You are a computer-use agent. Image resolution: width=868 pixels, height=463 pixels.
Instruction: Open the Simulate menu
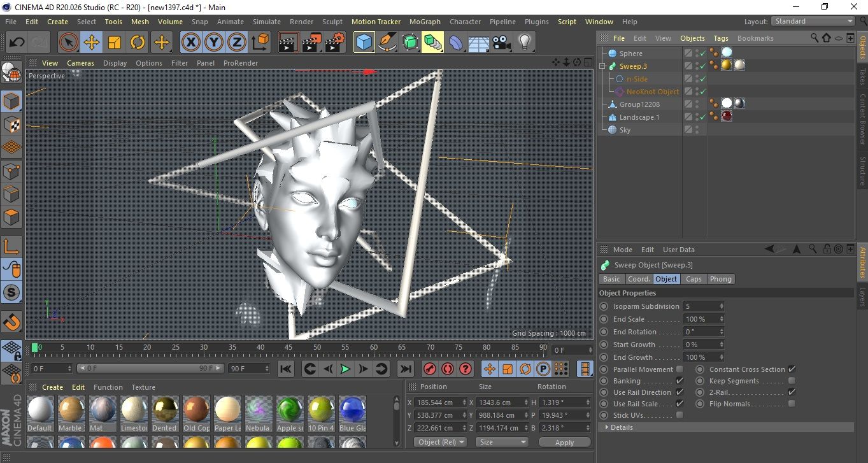tap(267, 22)
